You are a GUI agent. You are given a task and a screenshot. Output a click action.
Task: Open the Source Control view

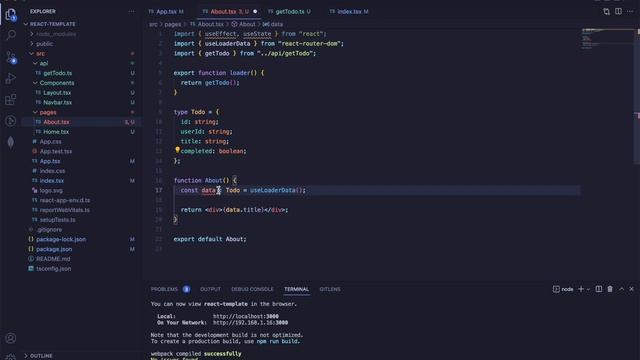(11, 57)
